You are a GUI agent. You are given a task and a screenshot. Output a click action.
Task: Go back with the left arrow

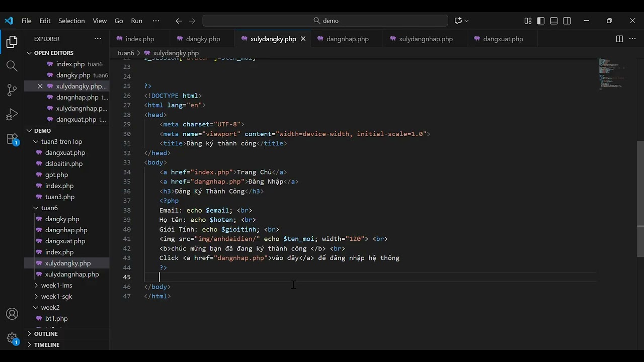(179, 21)
